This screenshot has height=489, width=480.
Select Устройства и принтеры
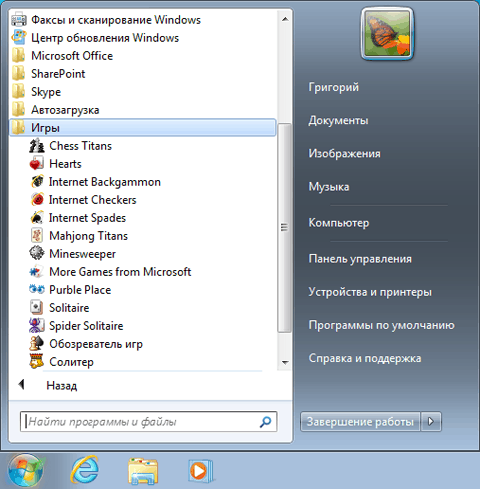370,292
